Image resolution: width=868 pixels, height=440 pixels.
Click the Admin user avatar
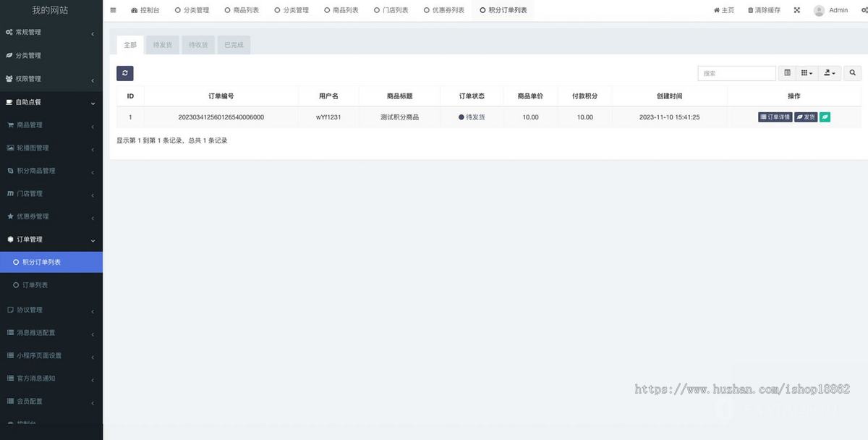(819, 10)
